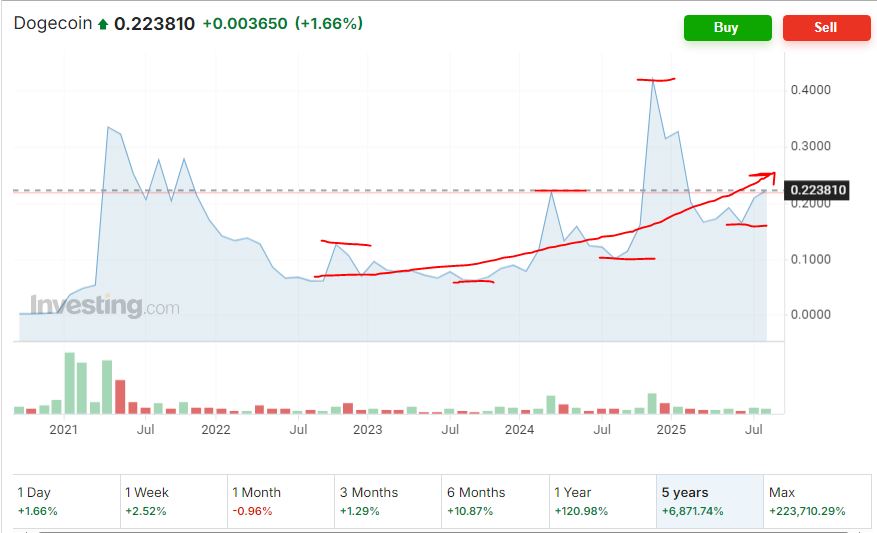
Task: Click the red Sell button
Action: [826, 27]
